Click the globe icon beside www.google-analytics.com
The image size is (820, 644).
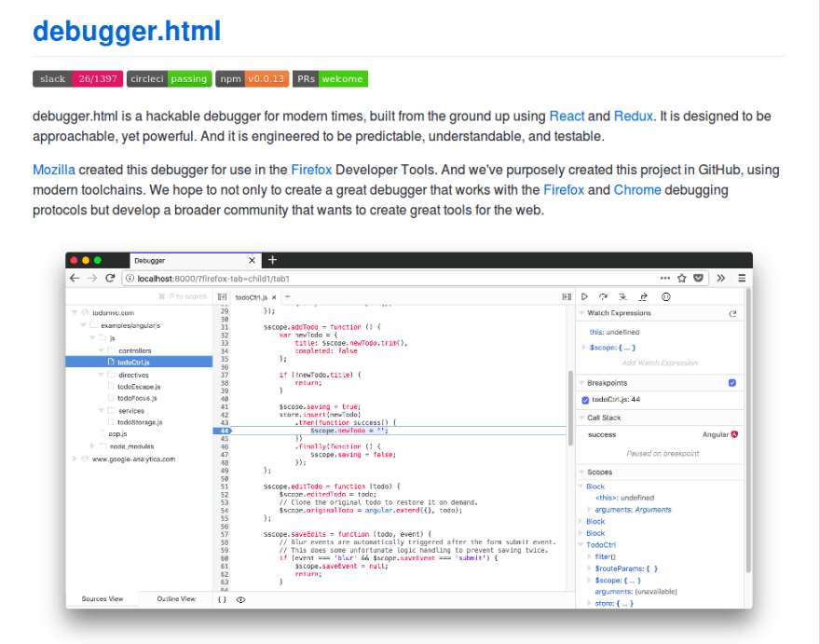click(x=85, y=459)
